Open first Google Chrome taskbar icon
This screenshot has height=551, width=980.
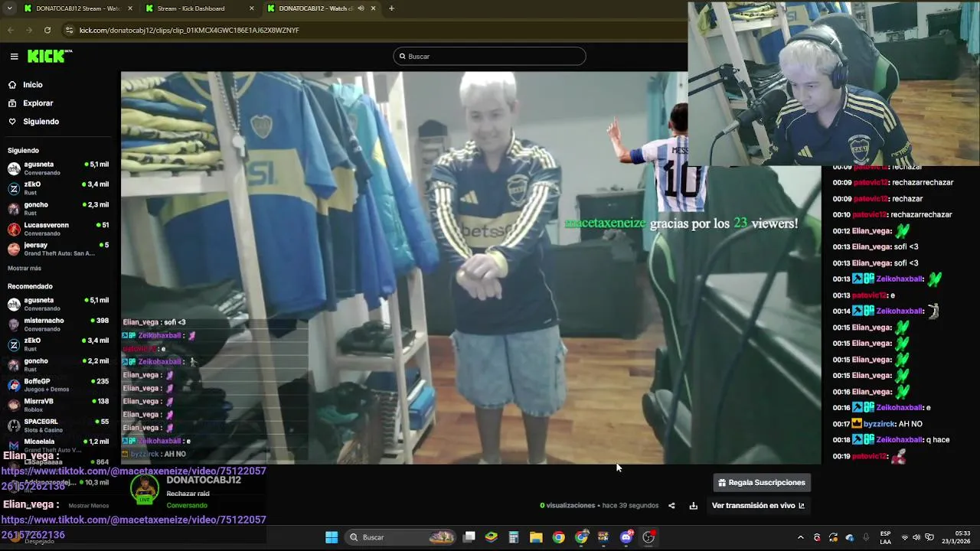(x=559, y=537)
